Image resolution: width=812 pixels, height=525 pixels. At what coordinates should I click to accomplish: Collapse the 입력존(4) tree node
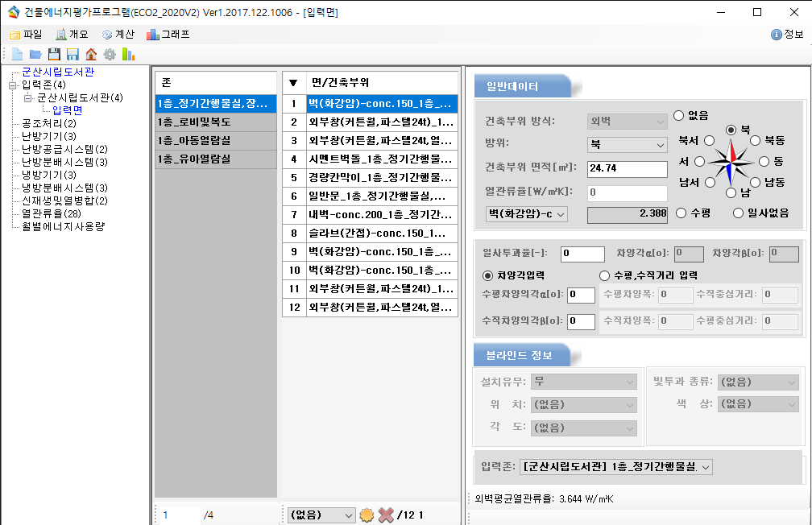12,85
